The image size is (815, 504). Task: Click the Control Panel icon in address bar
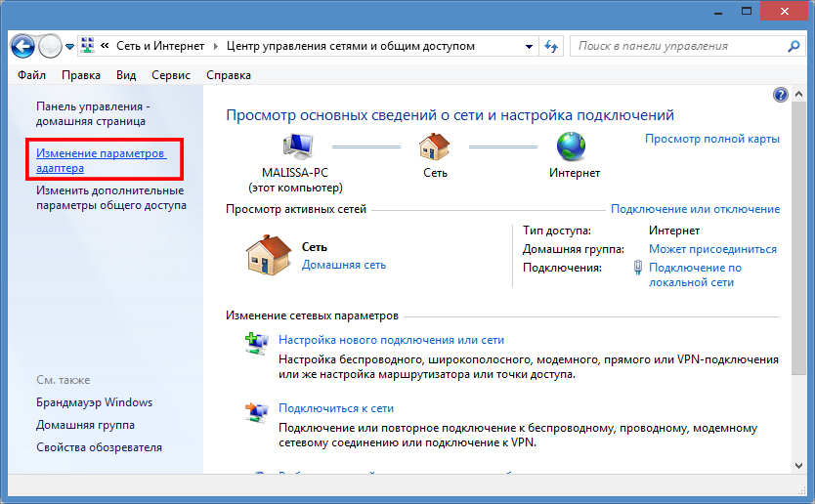coord(88,46)
